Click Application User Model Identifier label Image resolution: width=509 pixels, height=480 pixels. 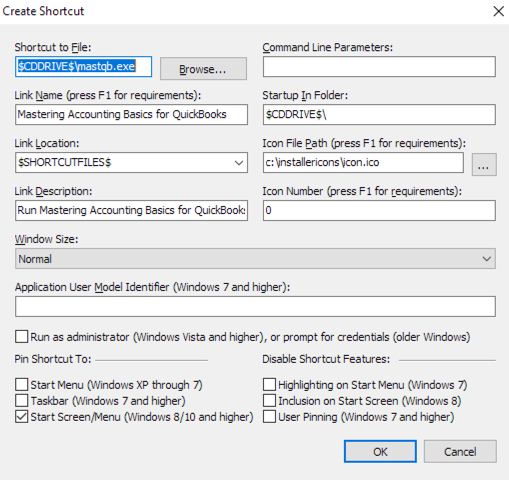tap(152, 287)
